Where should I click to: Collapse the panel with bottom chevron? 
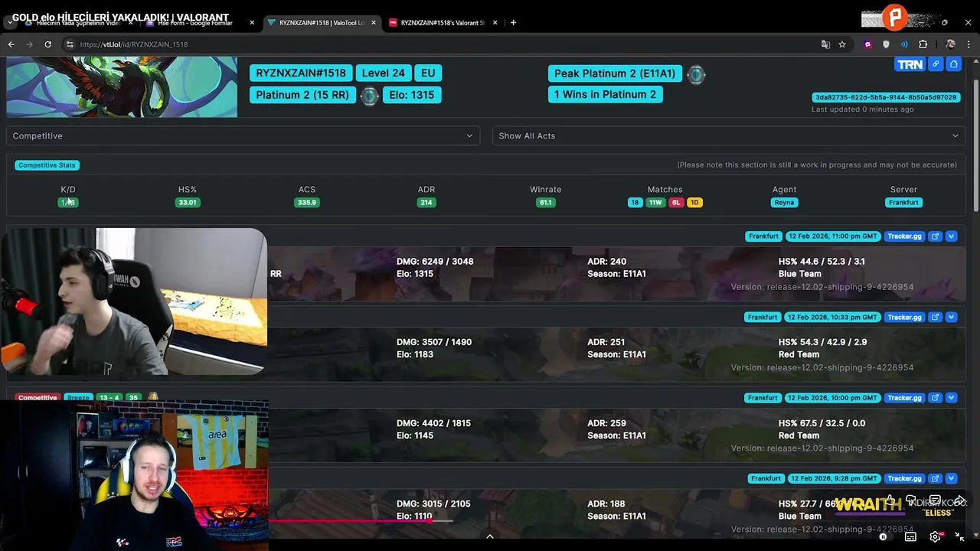point(490,536)
